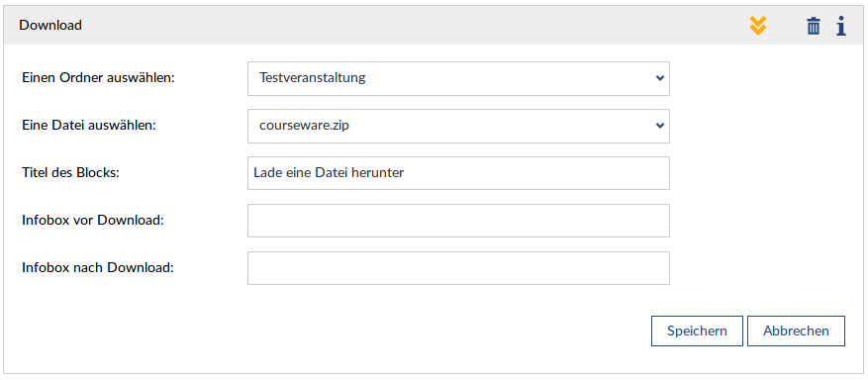Click the 'Titel des Blocks:' label
The image size is (868, 380).
pyautogui.click(x=71, y=172)
